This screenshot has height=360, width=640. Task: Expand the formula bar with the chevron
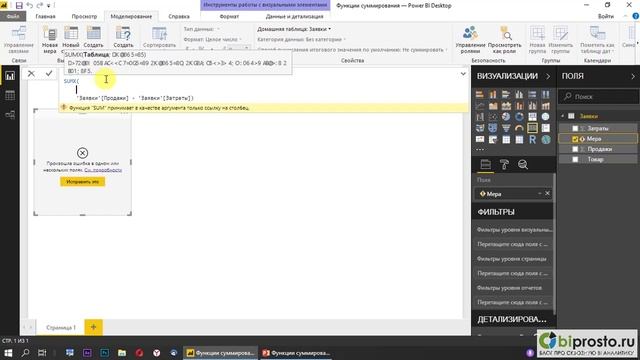[x=463, y=74]
